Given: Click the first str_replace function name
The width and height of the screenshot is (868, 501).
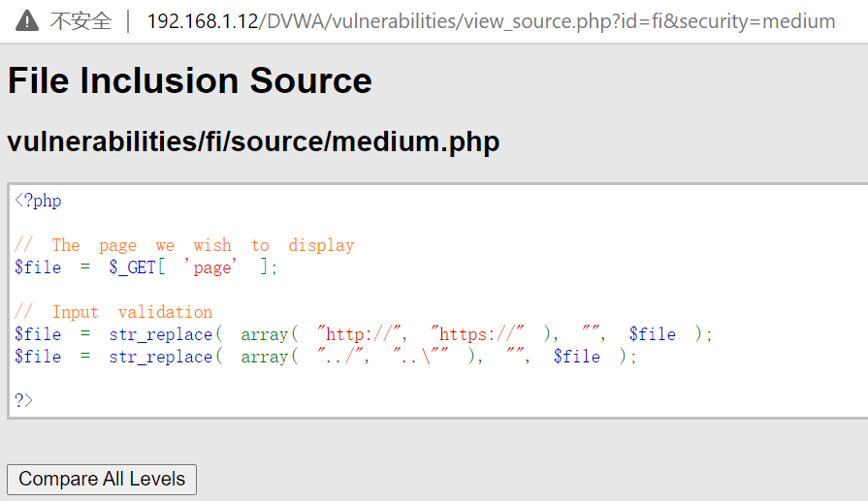Looking at the screenshot, I should point(160,334).
